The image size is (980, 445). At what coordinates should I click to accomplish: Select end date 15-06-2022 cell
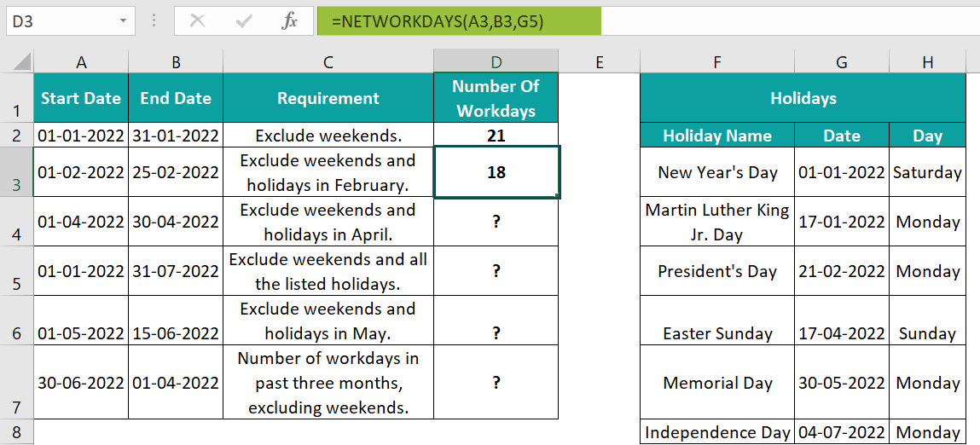[176, 320]
